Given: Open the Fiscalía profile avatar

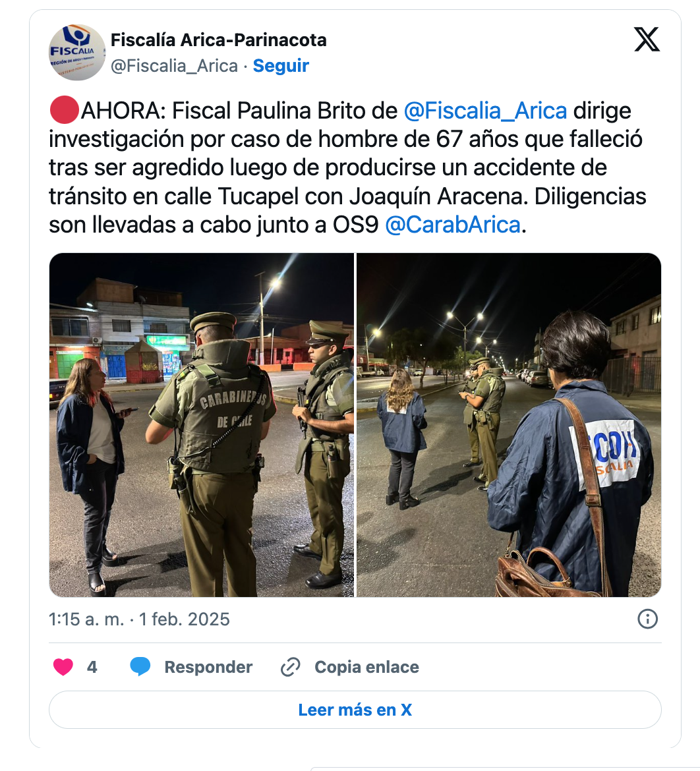Looking at the screenshot, I should [x=77, y=52].
